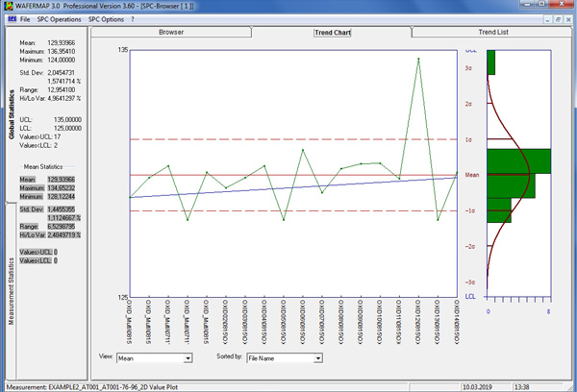Click the OXID12 x-axis label

pos(418,322)
